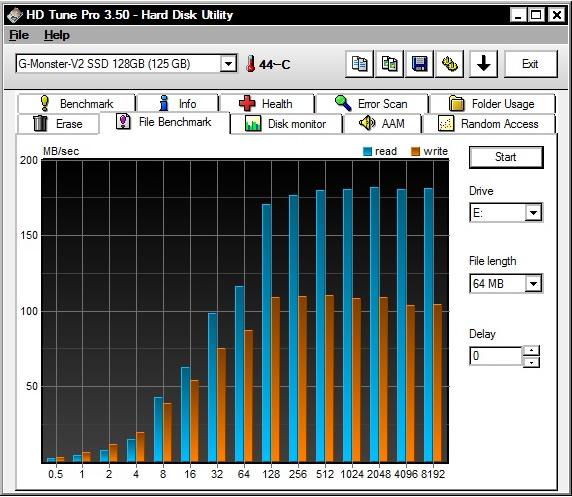Switch to the Health tab
This screenshot has height=497, width=572.
point(267,104)
